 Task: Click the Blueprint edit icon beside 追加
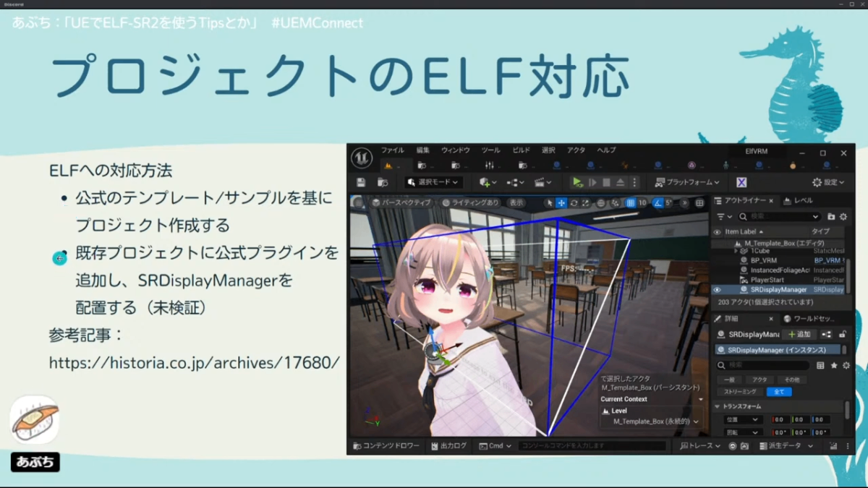click(826, 335)
